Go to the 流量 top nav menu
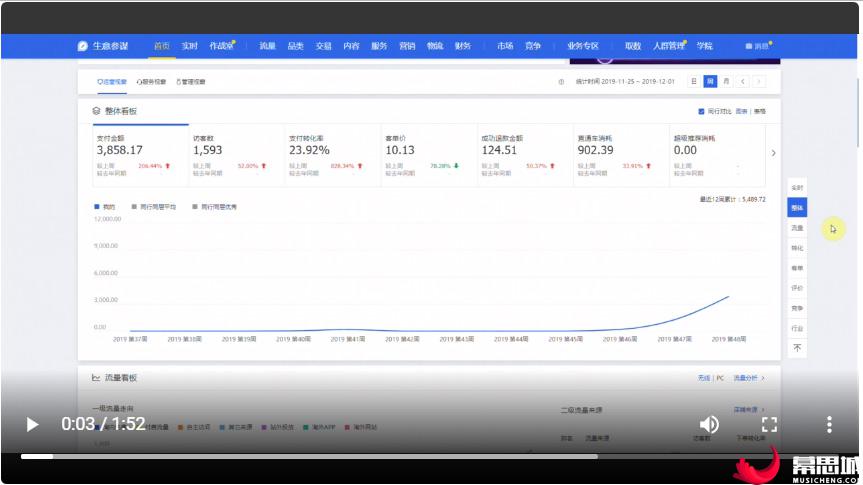This screenshot has width=863, height=485. pos(267,46)
